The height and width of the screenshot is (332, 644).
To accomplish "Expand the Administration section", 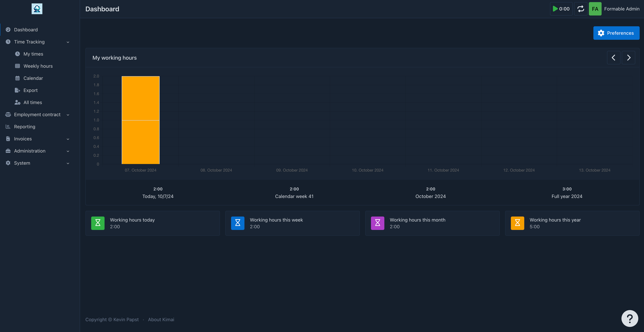I will 29,151.
